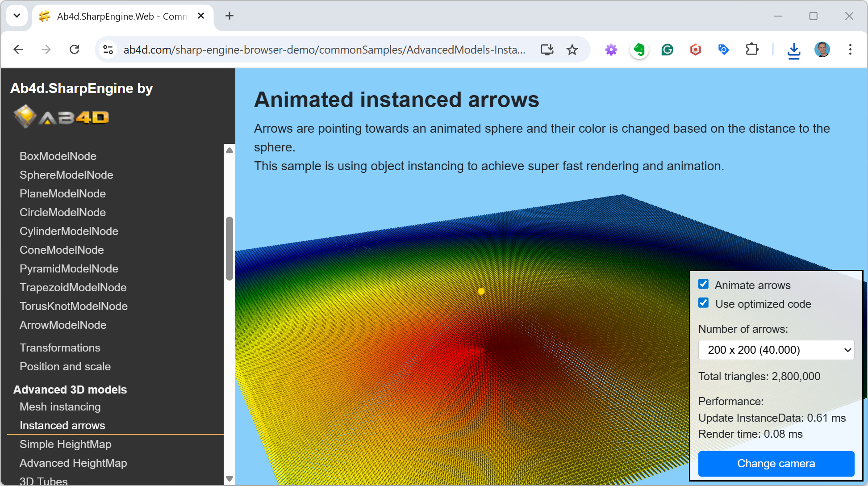The width and height of the screenshot is (868, 486).
Task: Open the TorusKnotModelNode sample link
Action: 74,306
